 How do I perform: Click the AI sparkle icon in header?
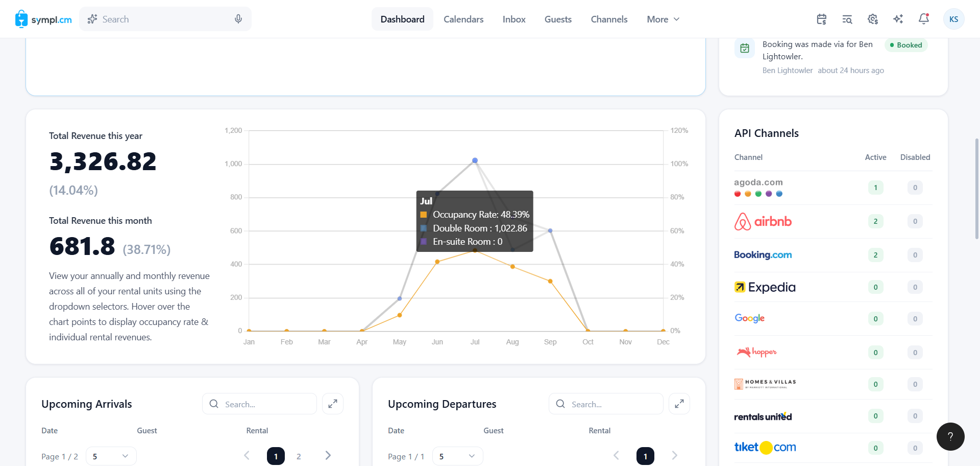coord(898,19)
